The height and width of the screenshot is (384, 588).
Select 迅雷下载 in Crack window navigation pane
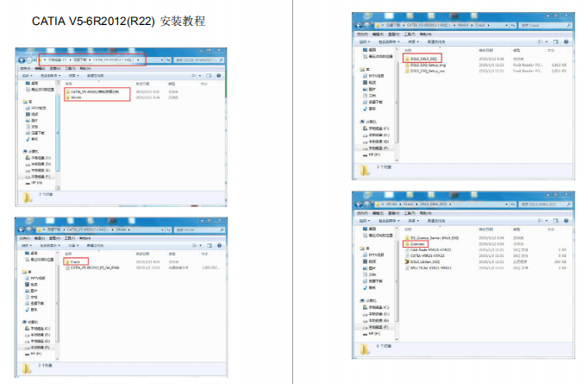pyautogui.click(x=372, y=102)
